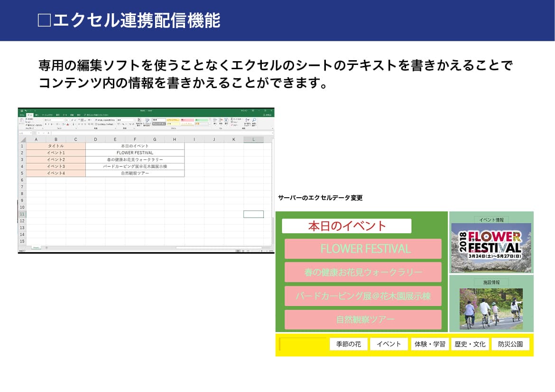Click the 施設情報 panel label
The height and width of the screenshot is (392, 555).
click(491, 282)
